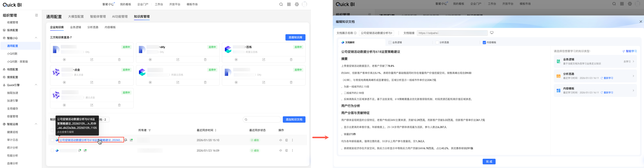Check the 业务逻辑 checkbox in the dialog

[x=390, y=43]
